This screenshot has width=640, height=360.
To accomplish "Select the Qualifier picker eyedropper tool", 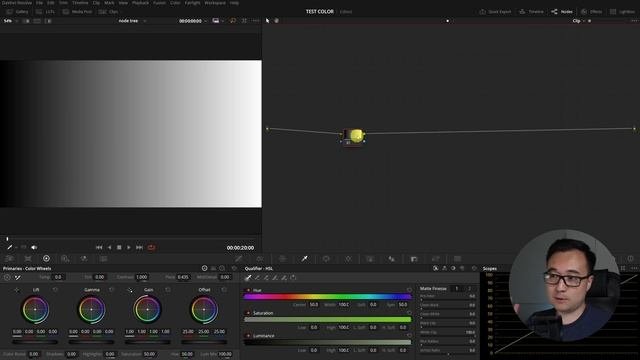I will point(248,278).
